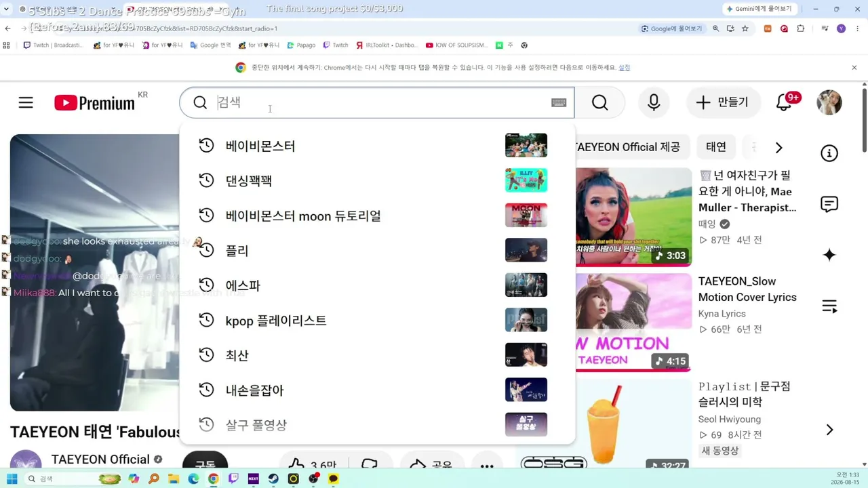This screenshot has height=488, width=868.
Task: Open the YouTube guide hamburger menu
Action: point(26,102)
